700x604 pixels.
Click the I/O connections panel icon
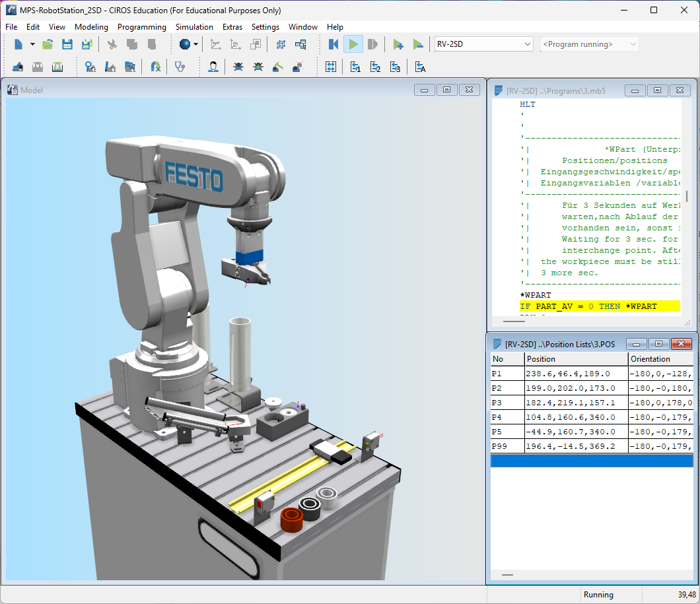57,67
